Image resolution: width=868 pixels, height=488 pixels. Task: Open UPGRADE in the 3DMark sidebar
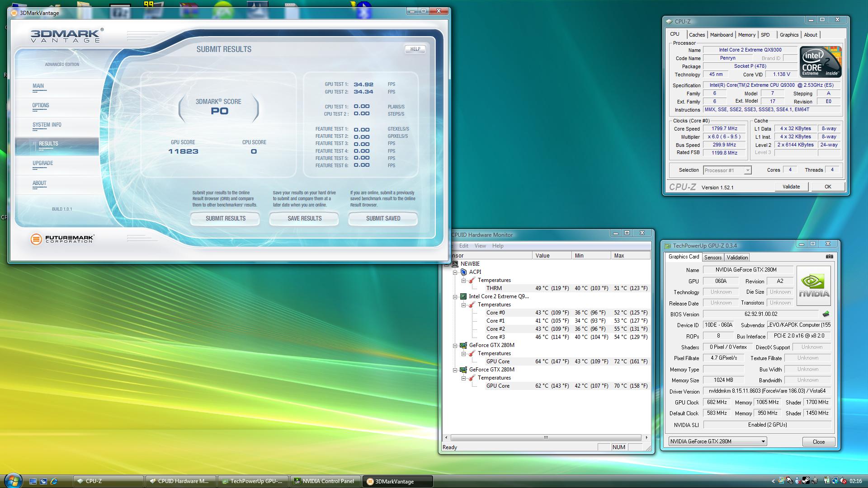tap(57, 165)
